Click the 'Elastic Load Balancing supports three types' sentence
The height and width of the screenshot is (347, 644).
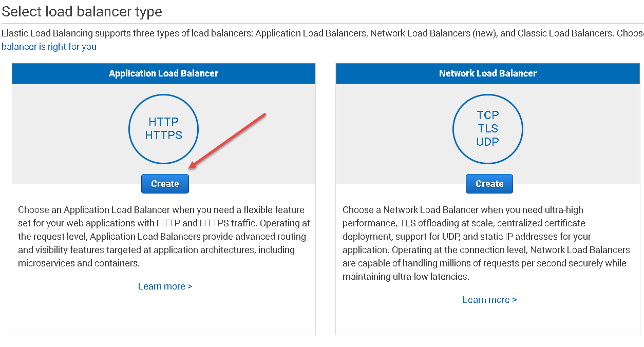point(323,33)
